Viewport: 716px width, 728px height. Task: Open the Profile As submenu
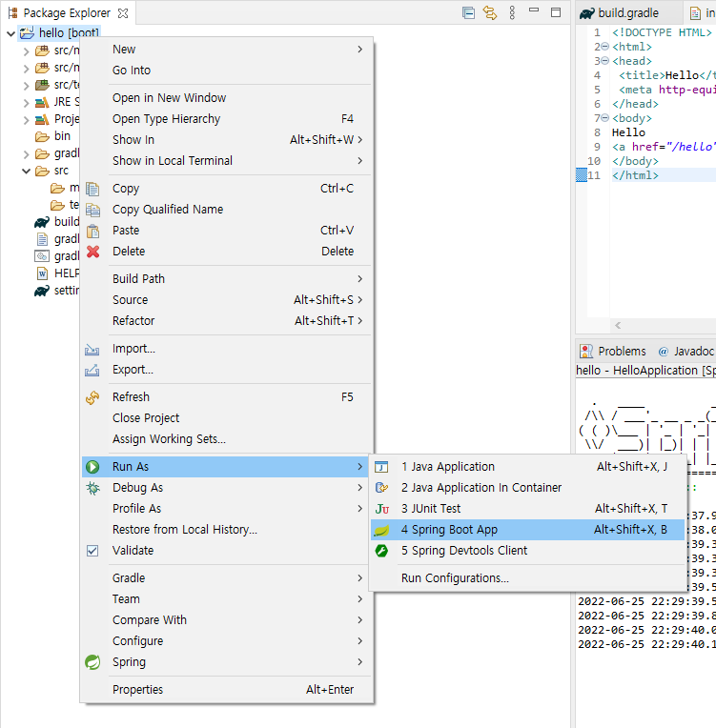coord(227,509)
